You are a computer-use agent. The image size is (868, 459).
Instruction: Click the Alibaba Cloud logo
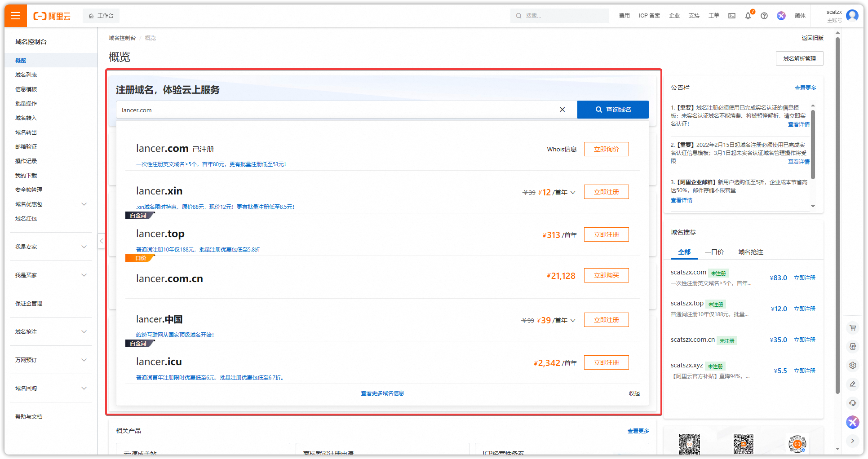[52, 16]
